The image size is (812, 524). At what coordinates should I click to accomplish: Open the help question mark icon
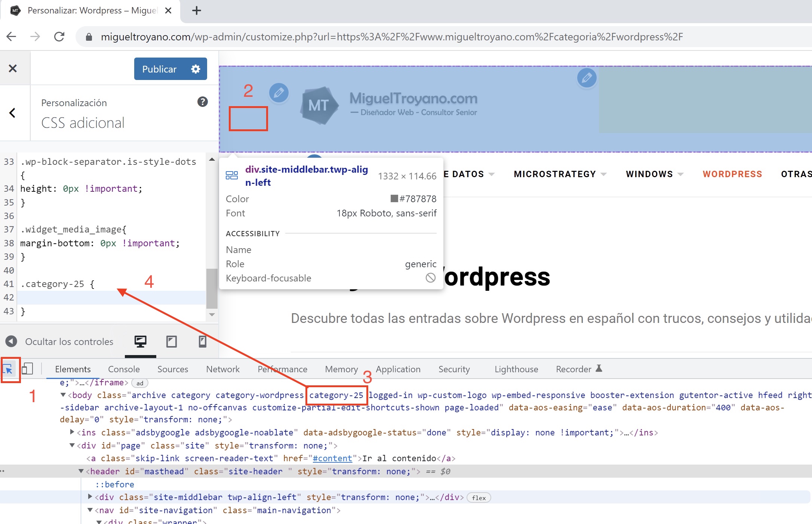coord(203,102)
